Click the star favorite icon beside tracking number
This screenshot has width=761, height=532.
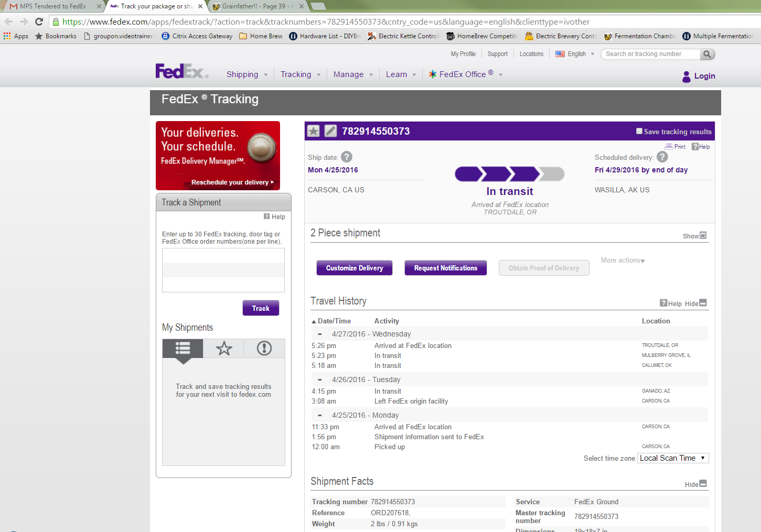(x=314, y=131)
